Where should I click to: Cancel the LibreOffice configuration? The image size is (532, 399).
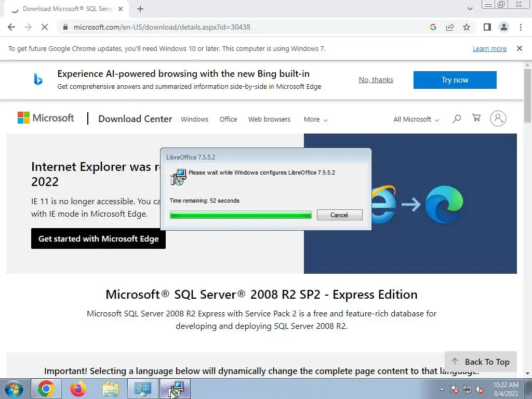pos(340,215)
